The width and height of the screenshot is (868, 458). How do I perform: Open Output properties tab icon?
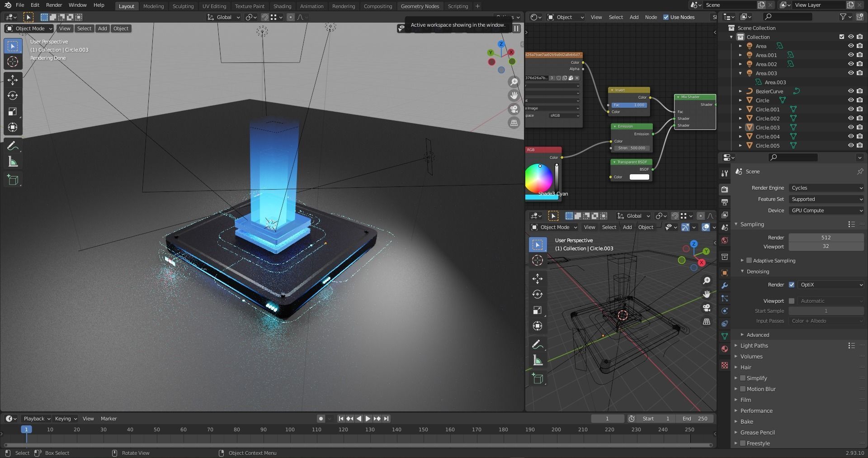coord(725,202)
